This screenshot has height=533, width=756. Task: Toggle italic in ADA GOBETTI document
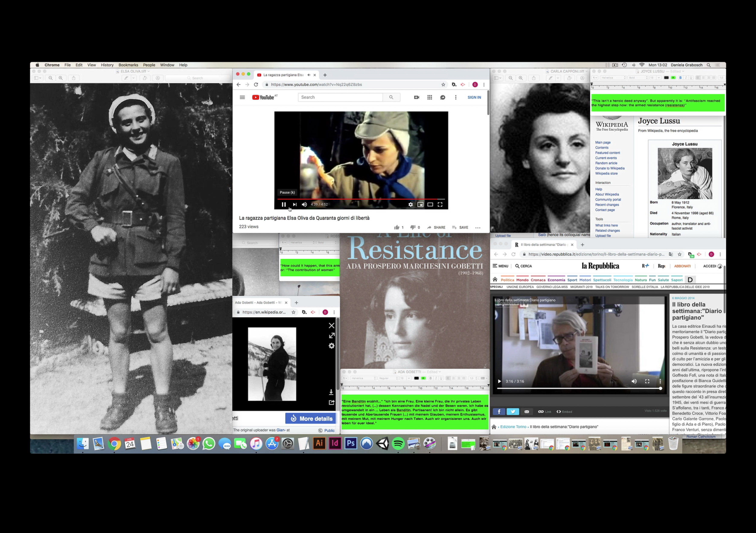[x=436, y=378]
